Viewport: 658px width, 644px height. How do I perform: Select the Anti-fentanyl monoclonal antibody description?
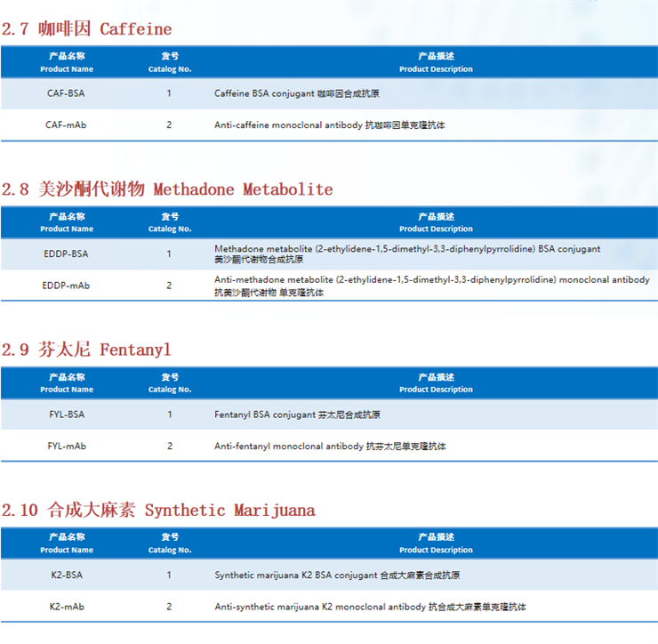point(330,447)
